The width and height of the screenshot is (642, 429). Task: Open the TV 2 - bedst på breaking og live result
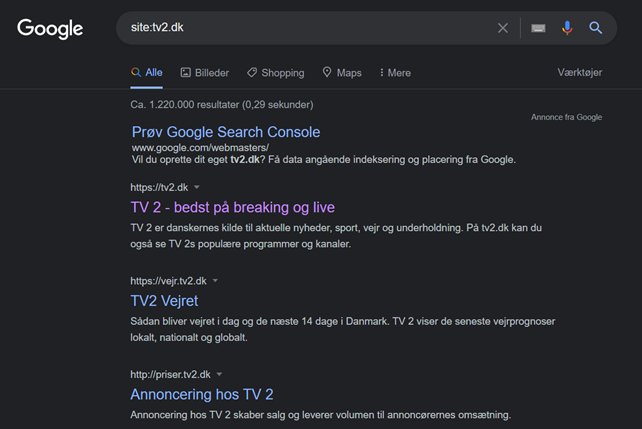point(233,208)
